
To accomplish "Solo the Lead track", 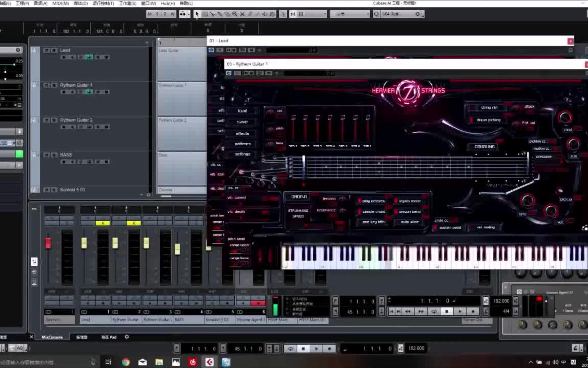I will click(54, 50).
